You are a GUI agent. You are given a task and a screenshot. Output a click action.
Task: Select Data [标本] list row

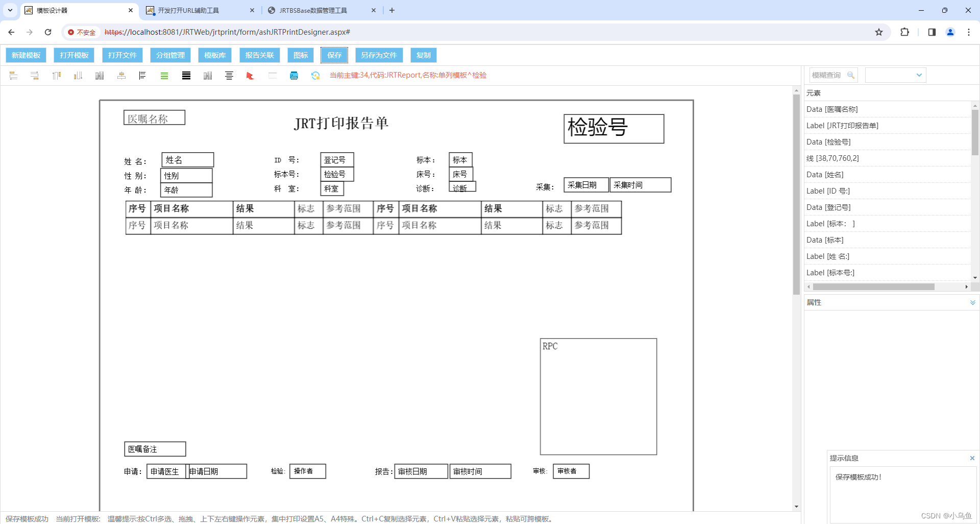coord(888,240)
